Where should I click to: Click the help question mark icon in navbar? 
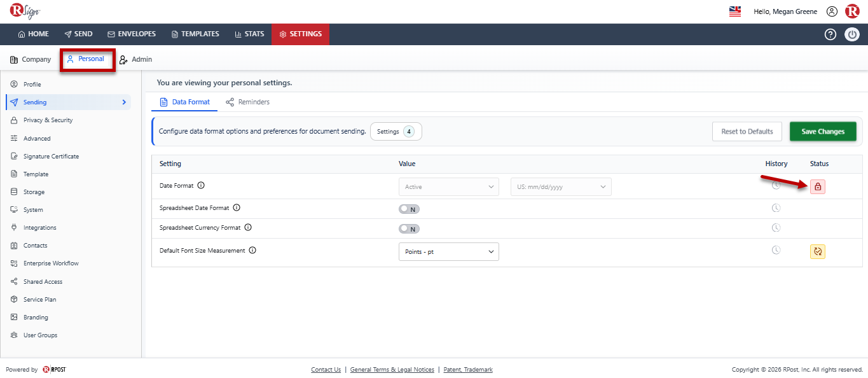[830, 34]
